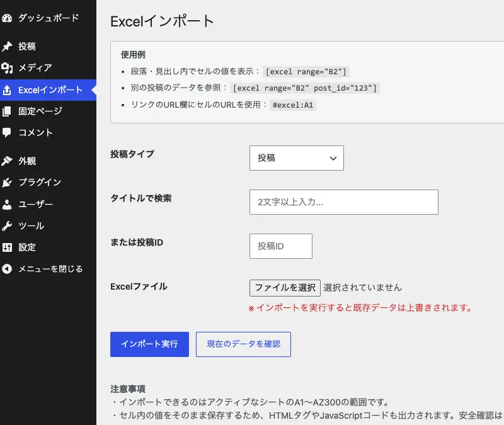The image size is (504, 425).
Task: Click the speech bubble icon beside コメント
Action: click(7, 133)
